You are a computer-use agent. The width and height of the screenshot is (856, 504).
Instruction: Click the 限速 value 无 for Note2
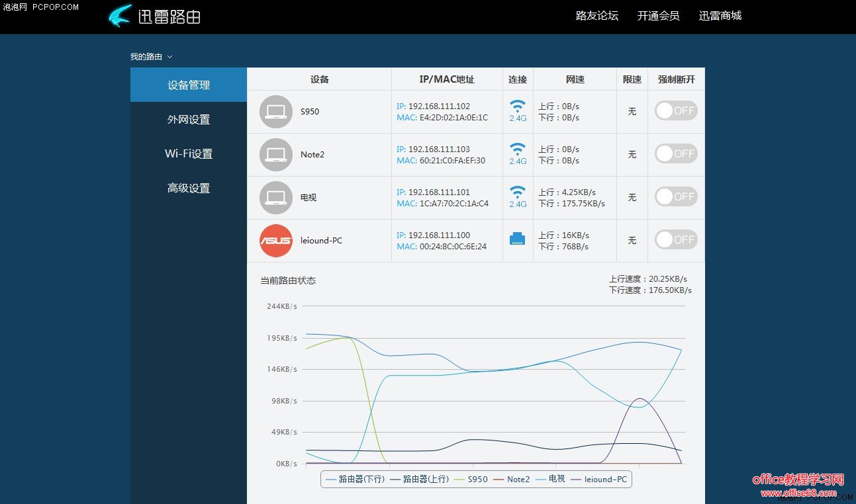[x=632, y=155]
